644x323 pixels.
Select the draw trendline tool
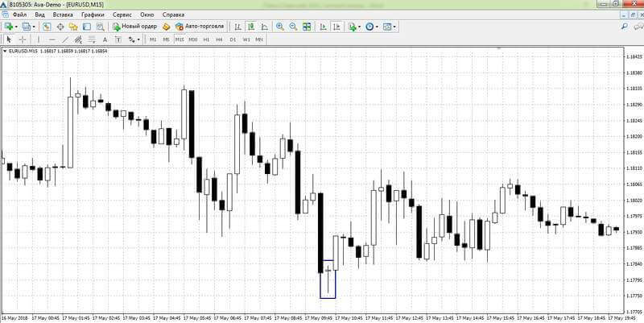pyautogui.click(x=65, y=39)
